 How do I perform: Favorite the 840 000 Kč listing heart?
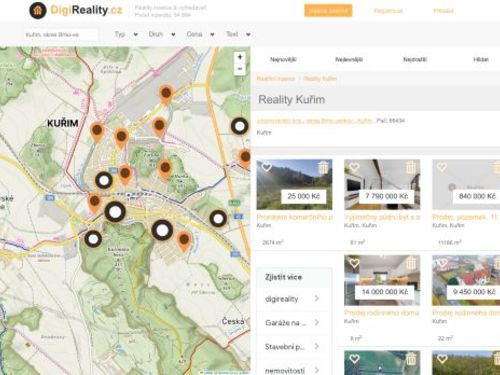point(442,167)
